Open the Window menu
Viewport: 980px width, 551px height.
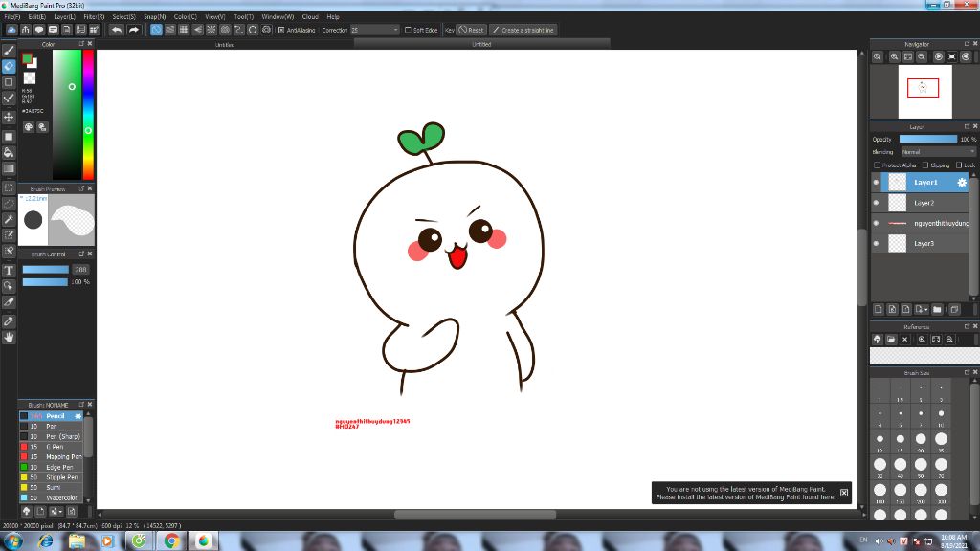coord(278,17)
